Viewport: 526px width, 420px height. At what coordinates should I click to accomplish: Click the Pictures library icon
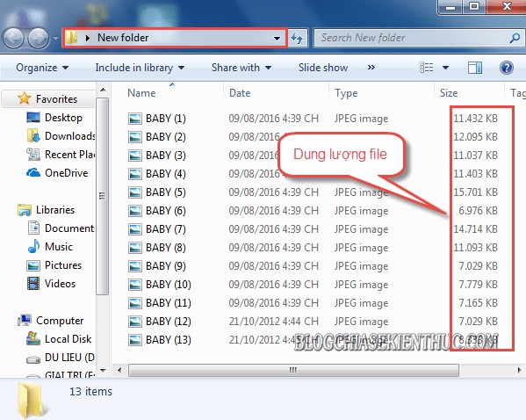33,265
